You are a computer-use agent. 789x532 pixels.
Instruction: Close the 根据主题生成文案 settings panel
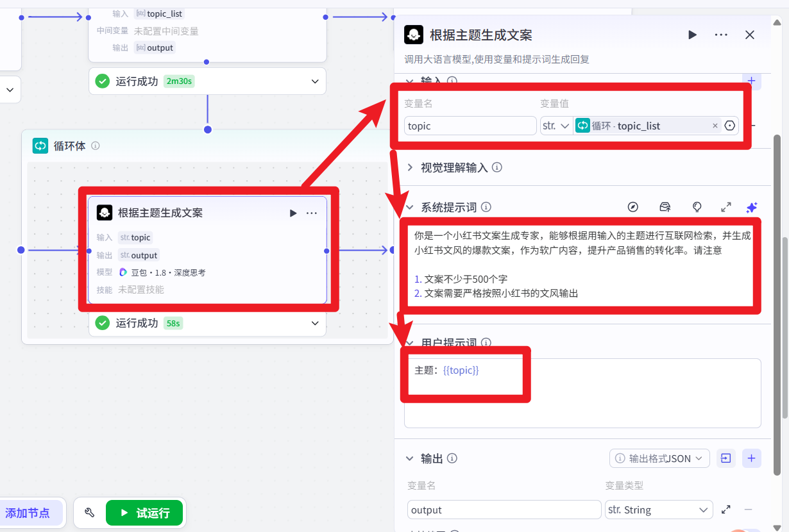tap(750, 35)
